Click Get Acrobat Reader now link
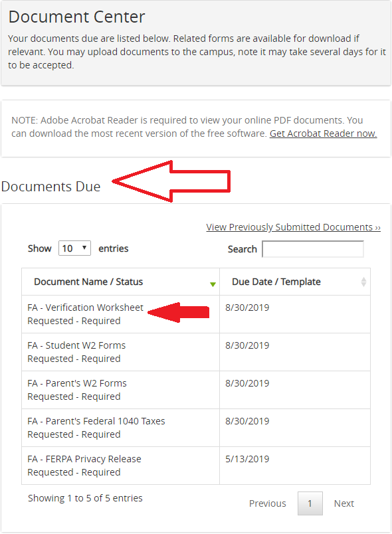The width and height of the screenshot is (392, 534). [x=323, y=133]
